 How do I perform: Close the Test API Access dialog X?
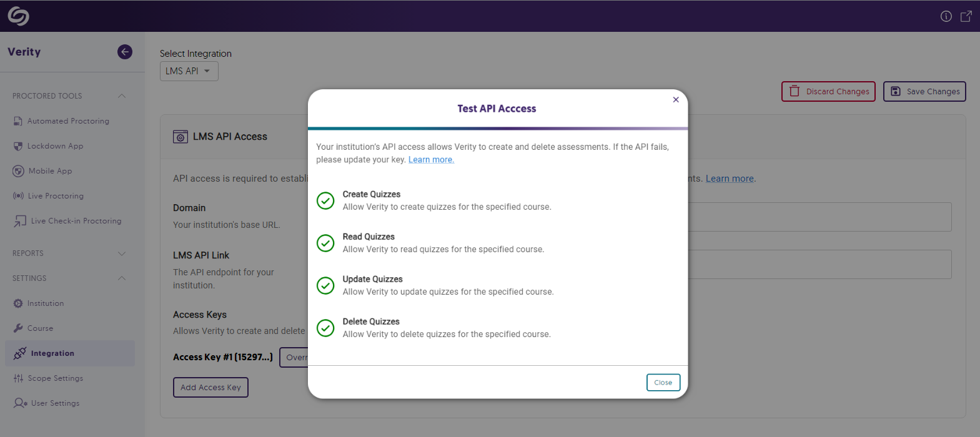point(676,100)
